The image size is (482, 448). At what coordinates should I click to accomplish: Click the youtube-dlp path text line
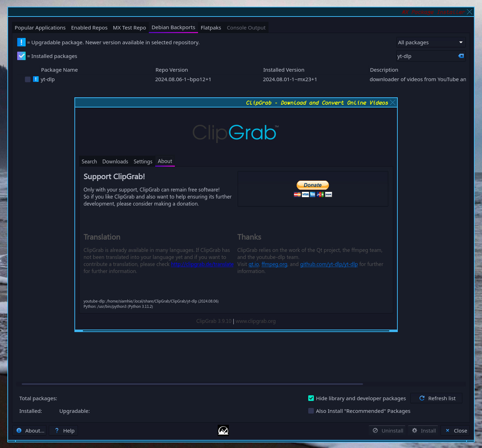point(151,301)
